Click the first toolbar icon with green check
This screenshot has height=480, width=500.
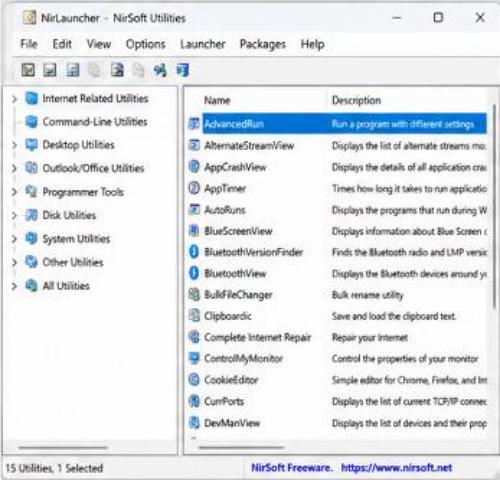(28, 70)
